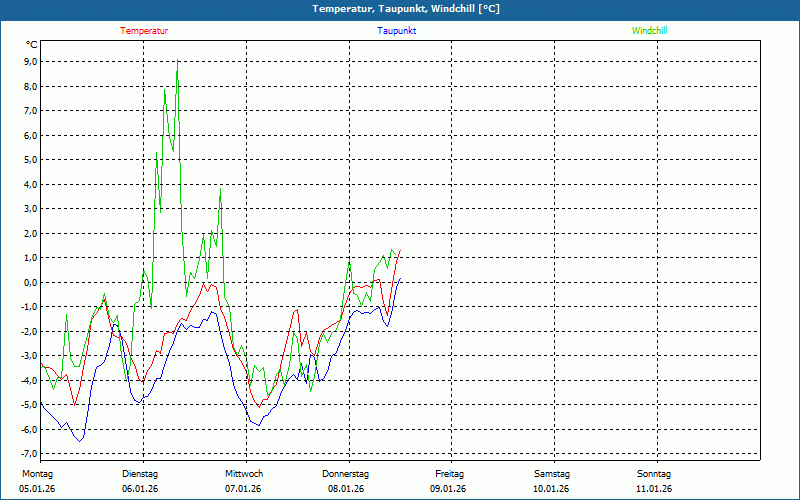
Task: Select the Freitag day label
Action: pos(449,474)
